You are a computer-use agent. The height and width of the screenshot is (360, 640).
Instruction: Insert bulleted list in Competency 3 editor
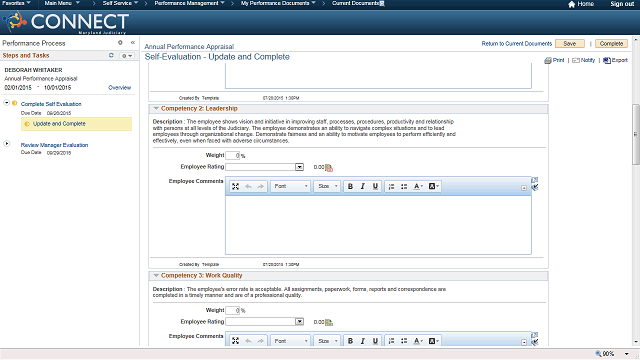404,341
